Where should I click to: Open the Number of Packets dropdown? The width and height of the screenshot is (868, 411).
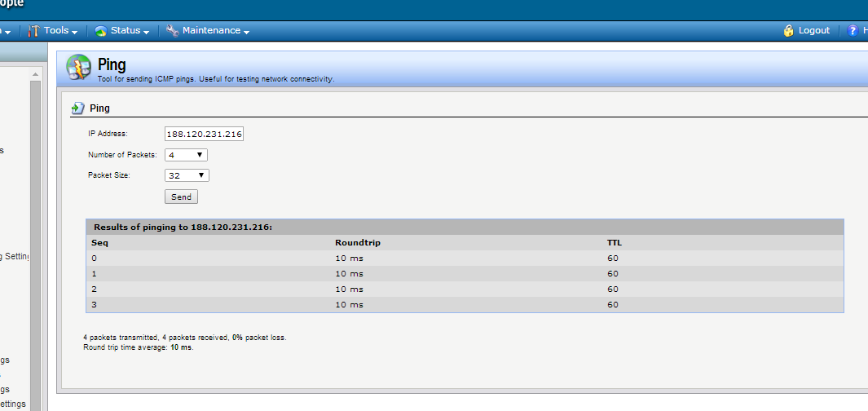point(186,155)
